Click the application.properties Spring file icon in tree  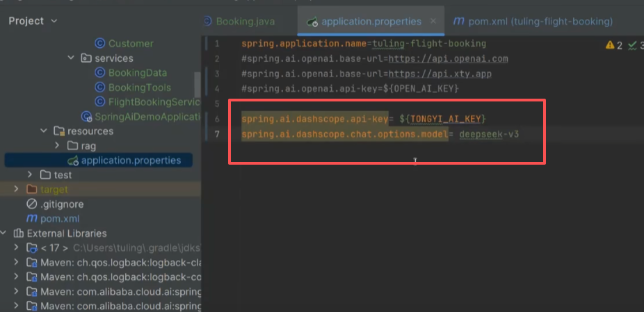click(73, 160)
